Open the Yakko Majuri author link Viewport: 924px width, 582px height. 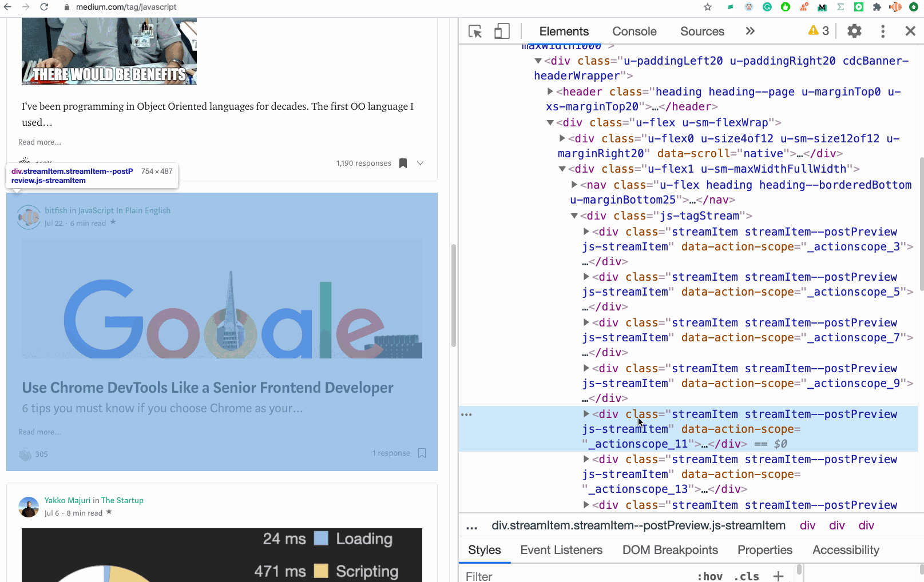point(68,500)
